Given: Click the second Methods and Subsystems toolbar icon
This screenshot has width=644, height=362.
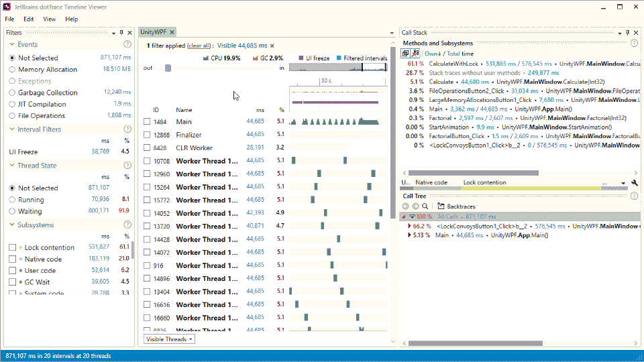Looking at the screenshot, I should [x=415, y=53].
